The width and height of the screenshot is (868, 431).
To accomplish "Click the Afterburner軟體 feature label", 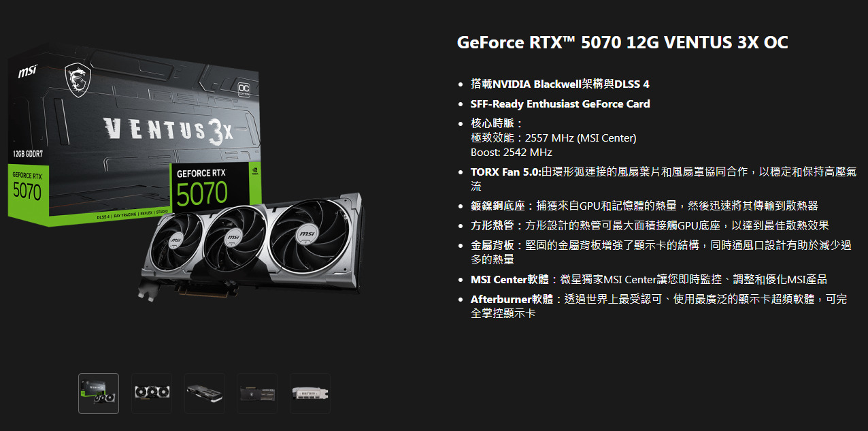I will (x=512, y=299).
